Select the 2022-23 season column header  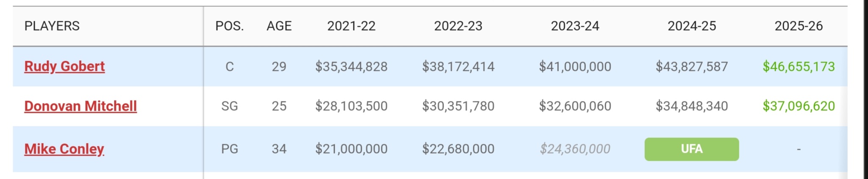point(458,26)
